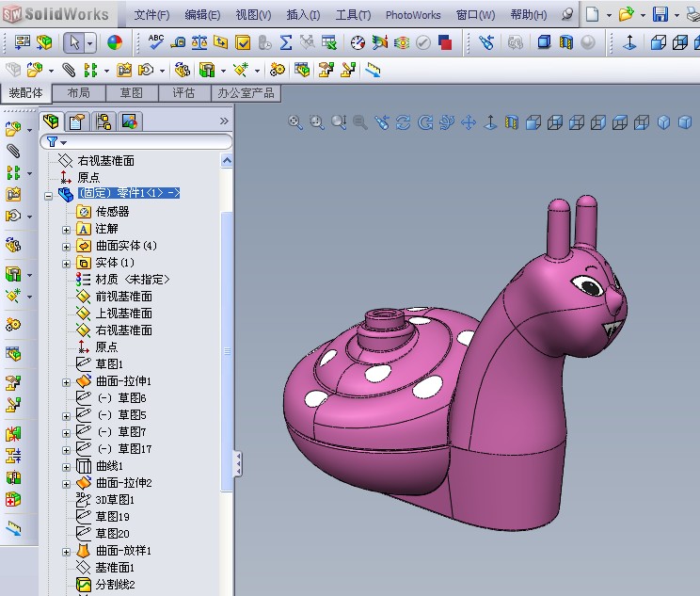Image resolution: width=700 pixels, height=596 pixels.
Task: Select 3D草图1 in the tree
Action: 115,500
